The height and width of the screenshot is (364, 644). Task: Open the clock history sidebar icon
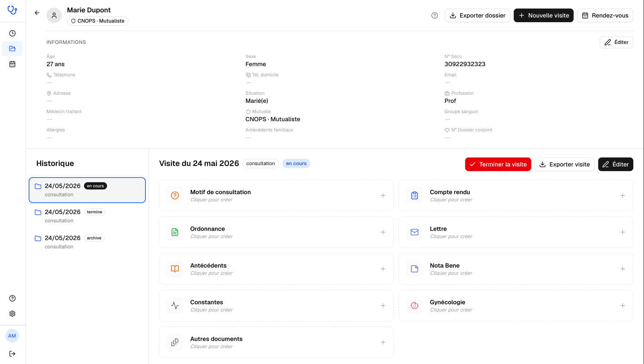click(12, 33)
